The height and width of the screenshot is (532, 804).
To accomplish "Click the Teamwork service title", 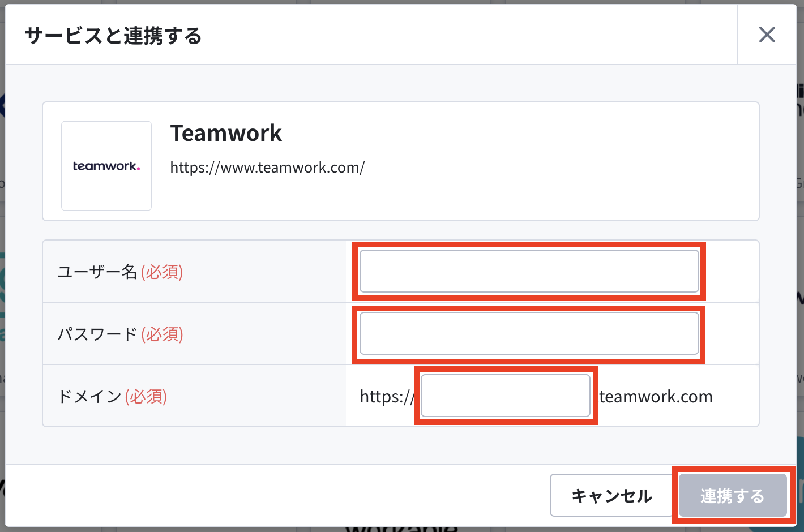I will tap(226, 134).
